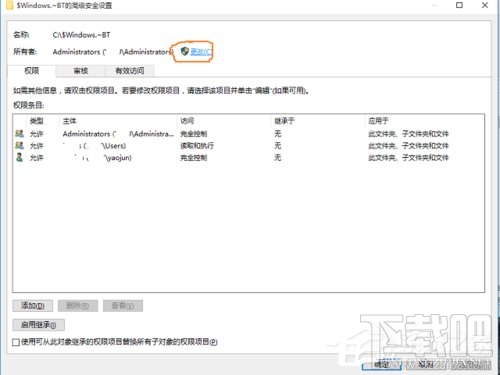Click the 查看(V) button
Image resolution: width=500 pixels, height=375 pixels.
[123, 306]
